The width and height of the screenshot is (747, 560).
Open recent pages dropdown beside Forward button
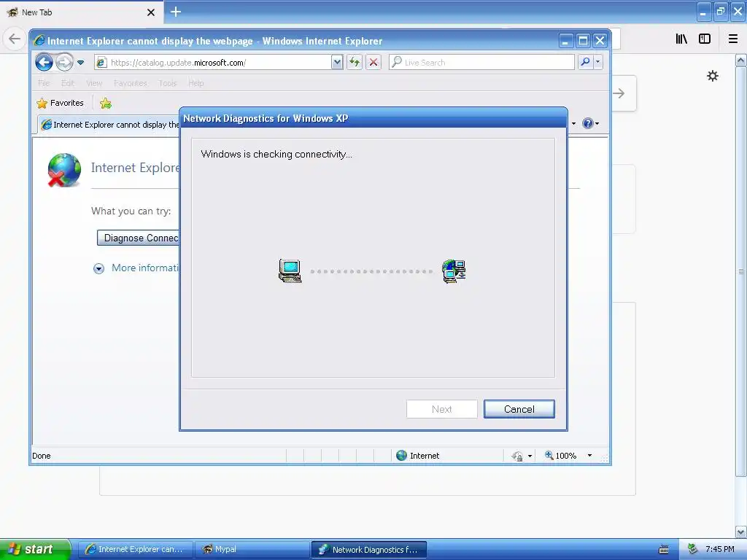pos(80,63)
